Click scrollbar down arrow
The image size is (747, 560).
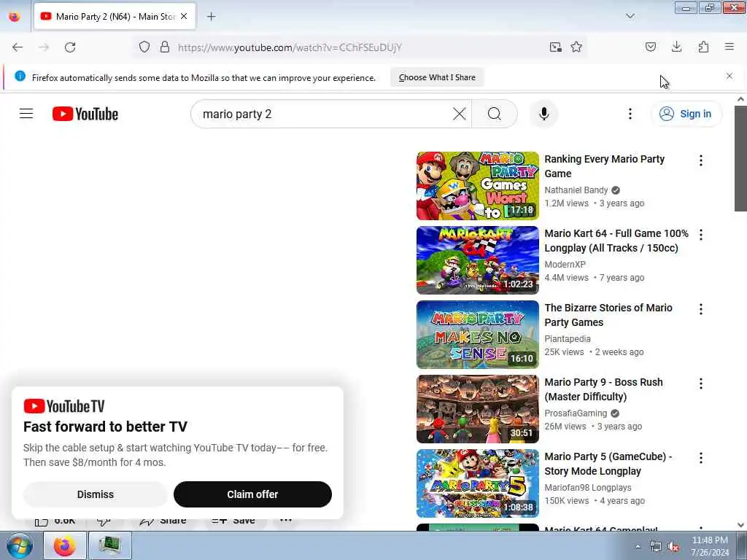pyautogui.click(x=740, y=525)
